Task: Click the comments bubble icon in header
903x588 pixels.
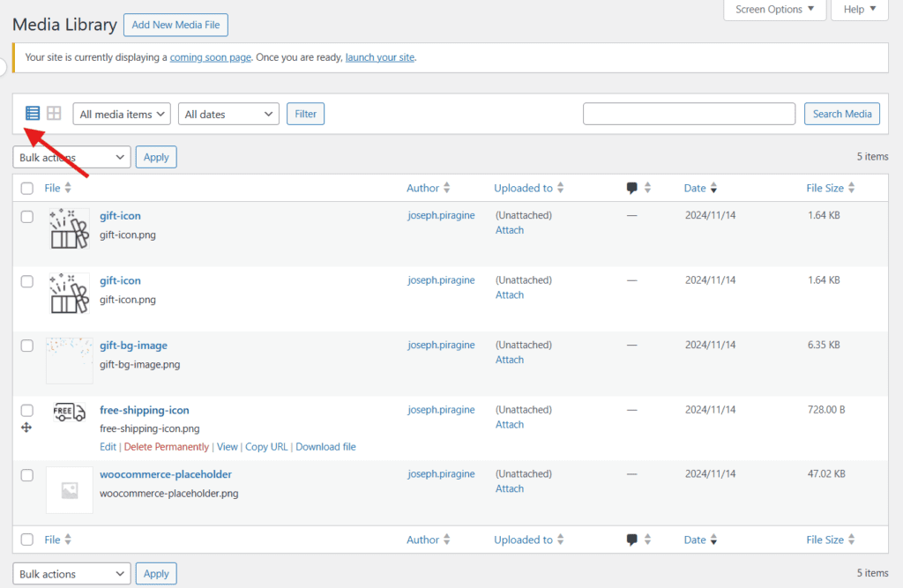Action: (631, 188)
